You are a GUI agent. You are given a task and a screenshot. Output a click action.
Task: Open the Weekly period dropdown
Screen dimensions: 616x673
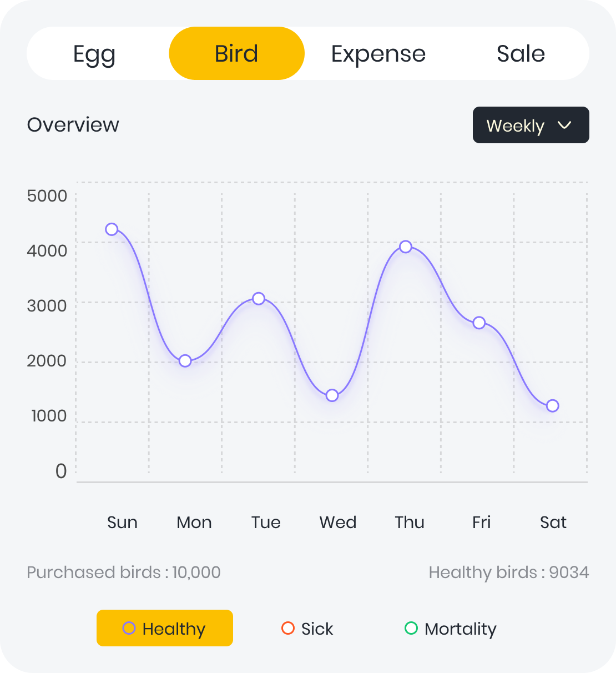[531, 125]
